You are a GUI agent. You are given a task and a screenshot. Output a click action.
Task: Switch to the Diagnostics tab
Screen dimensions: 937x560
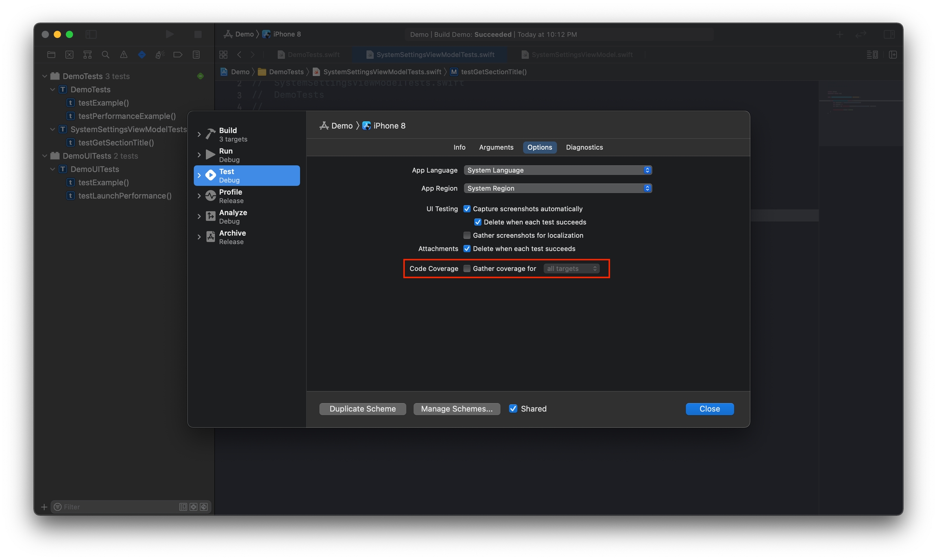point(584,147)
